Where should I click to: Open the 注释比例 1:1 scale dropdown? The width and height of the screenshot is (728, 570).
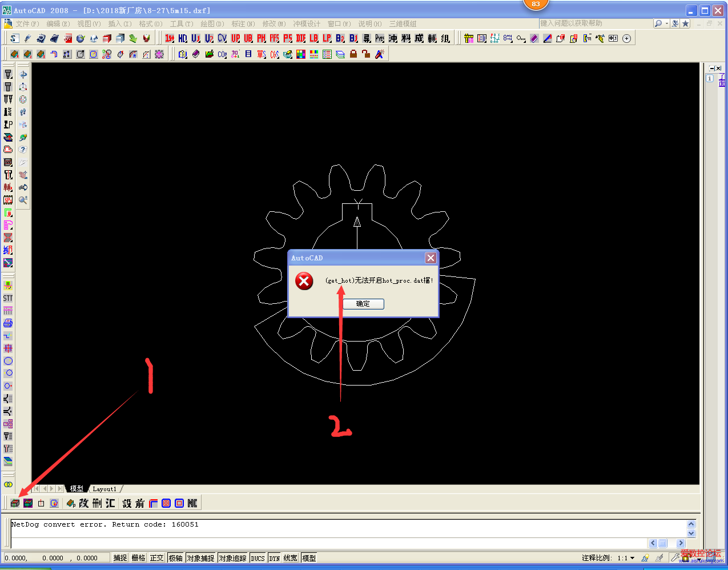632,558
